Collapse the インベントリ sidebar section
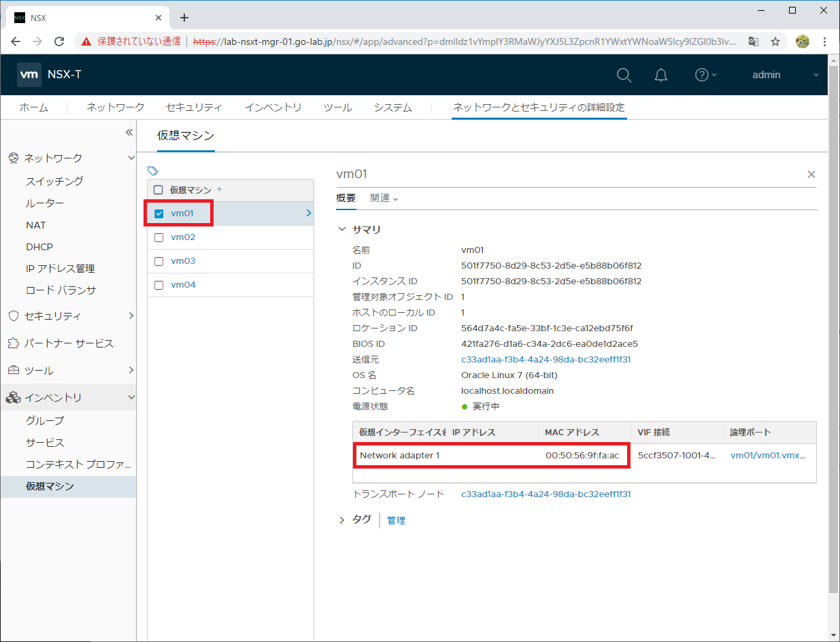Viewport: 840px width, 642px height. tap(131, 398)
